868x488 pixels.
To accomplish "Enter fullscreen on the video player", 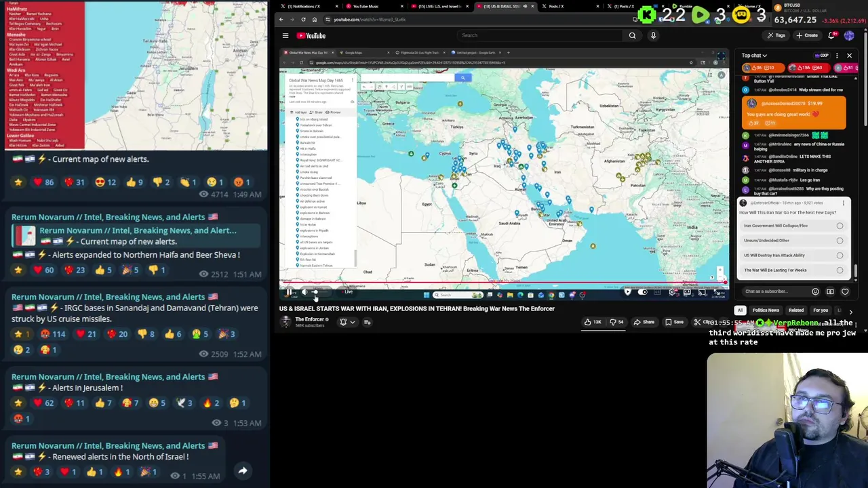I will [717, 292].
